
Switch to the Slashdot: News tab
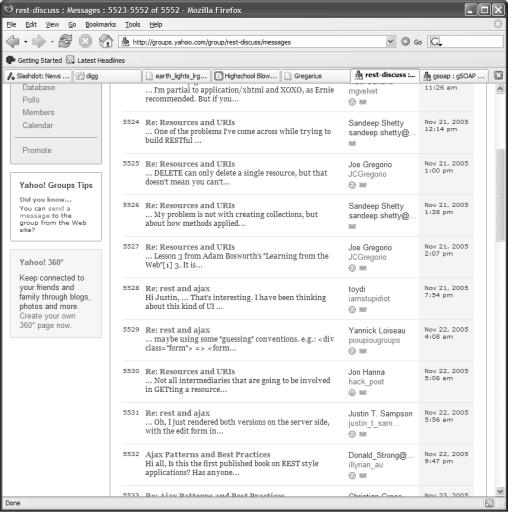coord(38,76)
